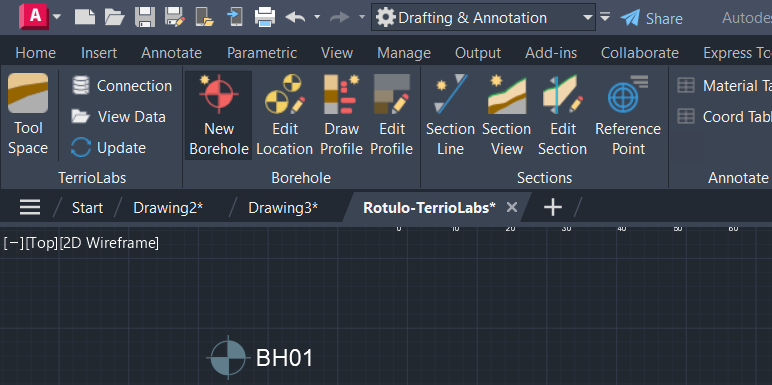This screenshot has width=772, height=385.
Task: Select the Rotulo-TerrioLabs* file tab
Action: click(429, 208)
